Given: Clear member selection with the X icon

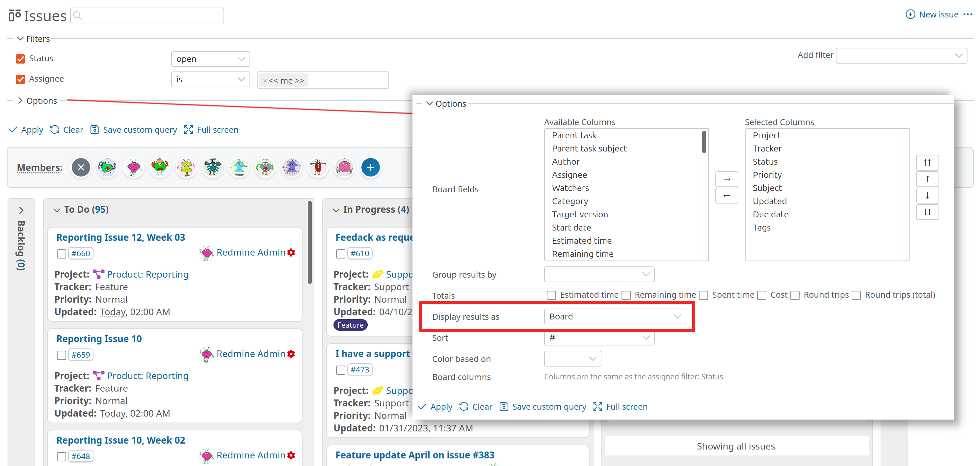Looking at the screenshot, I should point(81,168).
